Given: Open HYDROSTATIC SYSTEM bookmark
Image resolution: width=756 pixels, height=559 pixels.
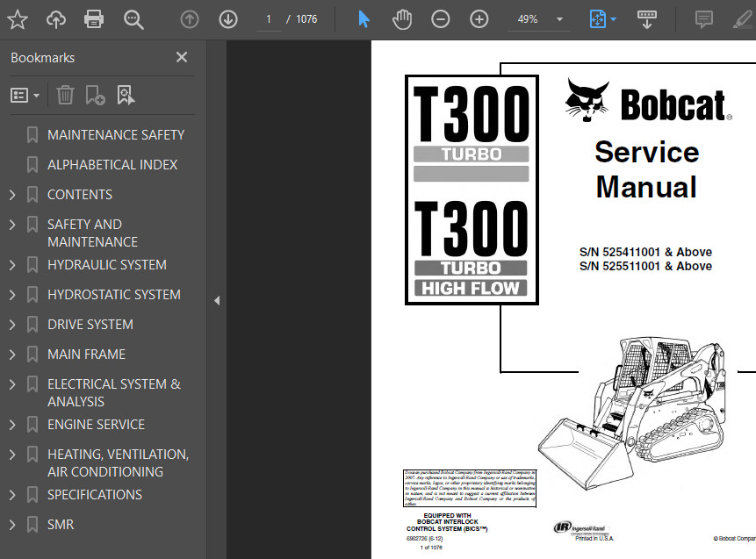Looking at the screenshot, I should [114, 295].
